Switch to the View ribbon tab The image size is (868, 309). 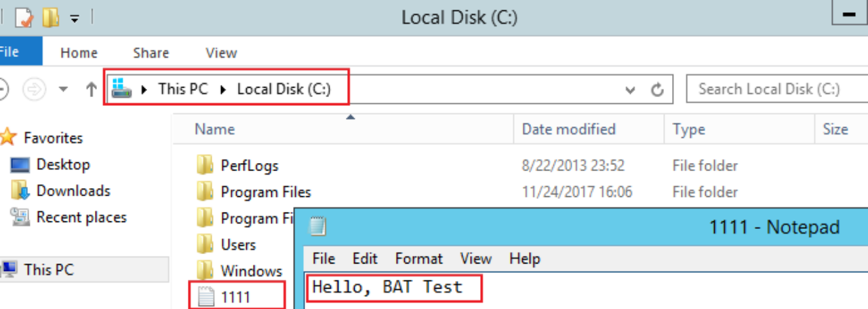pyautogui.click(x=221, y=52)
